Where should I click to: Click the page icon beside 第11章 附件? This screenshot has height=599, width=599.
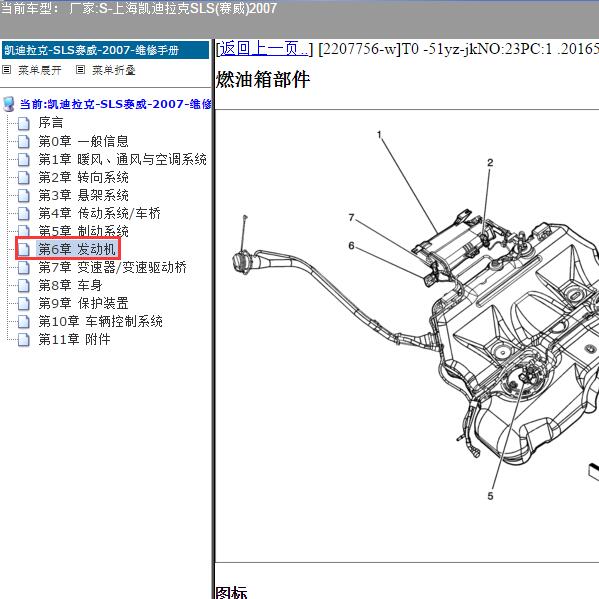(x=24, y=339)
